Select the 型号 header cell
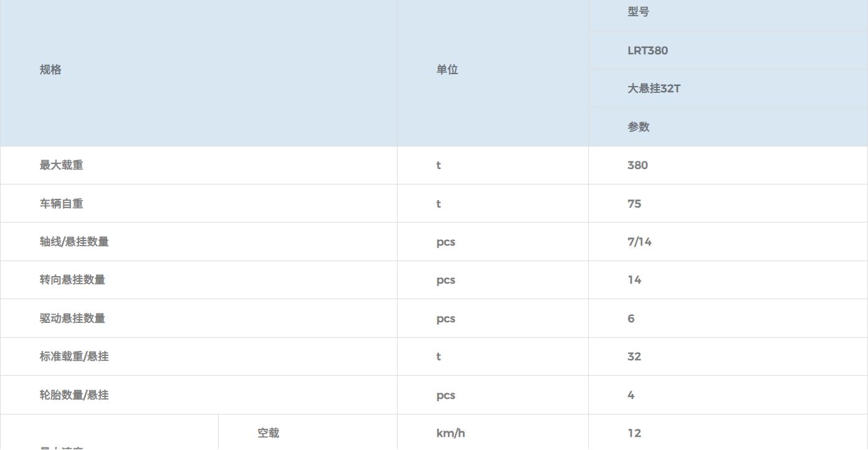Viewport: 868px width, 450px height. pyautogui.click(x=638, y=12)
